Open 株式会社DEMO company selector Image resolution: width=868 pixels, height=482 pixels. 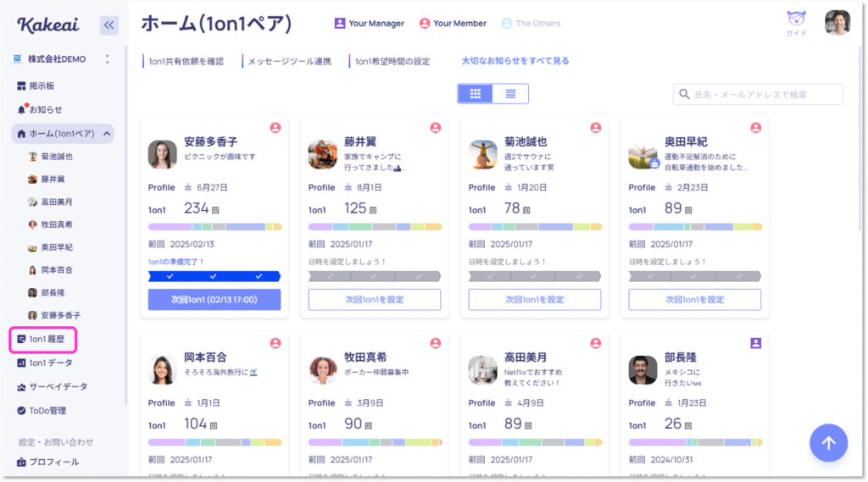(62, 59)
